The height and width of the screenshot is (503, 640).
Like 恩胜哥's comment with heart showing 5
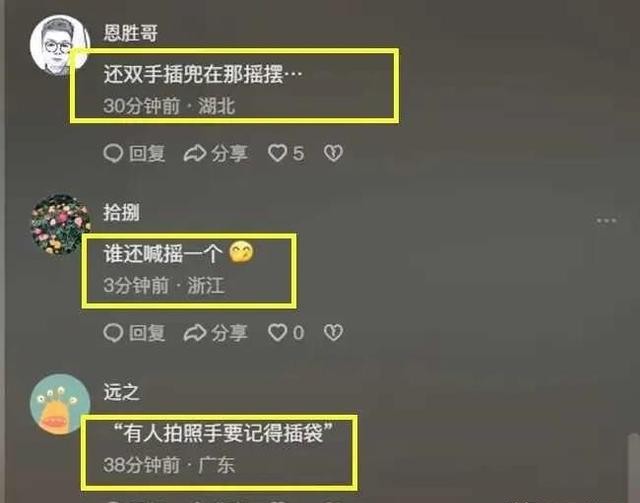coord(277,154)
